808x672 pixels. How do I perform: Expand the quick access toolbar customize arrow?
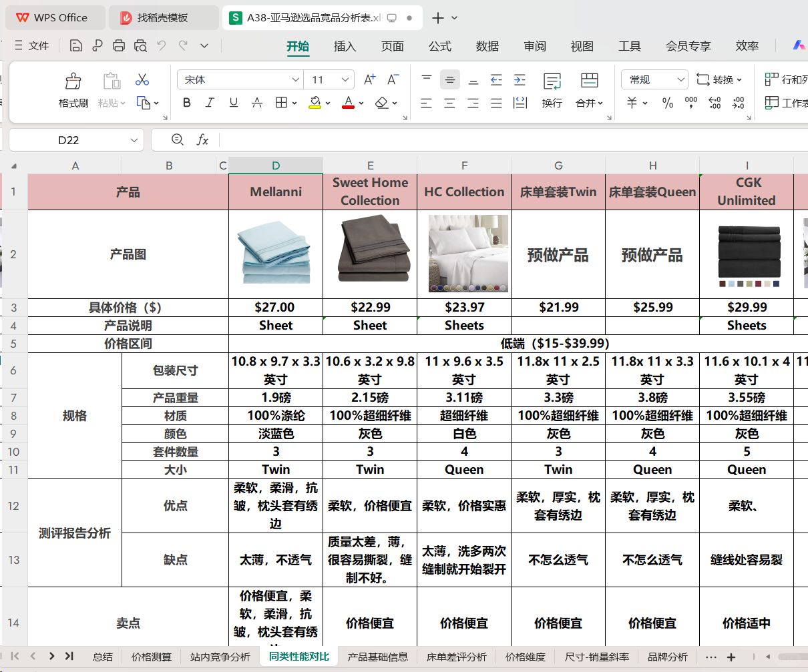click(204, 45)
